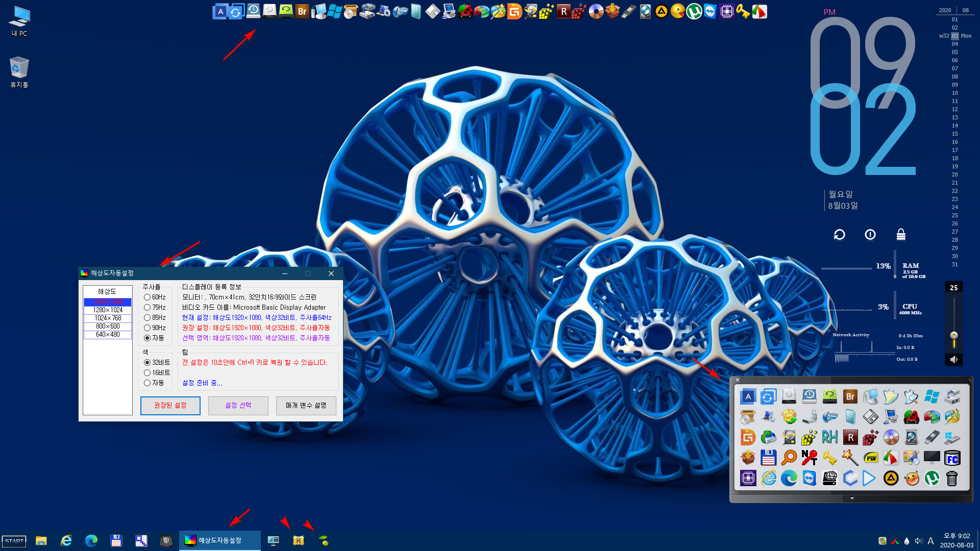Launch Acronis from the top dock
This screenshot has height=551, width=980.
pyautogui.click(x=220, y=11)
